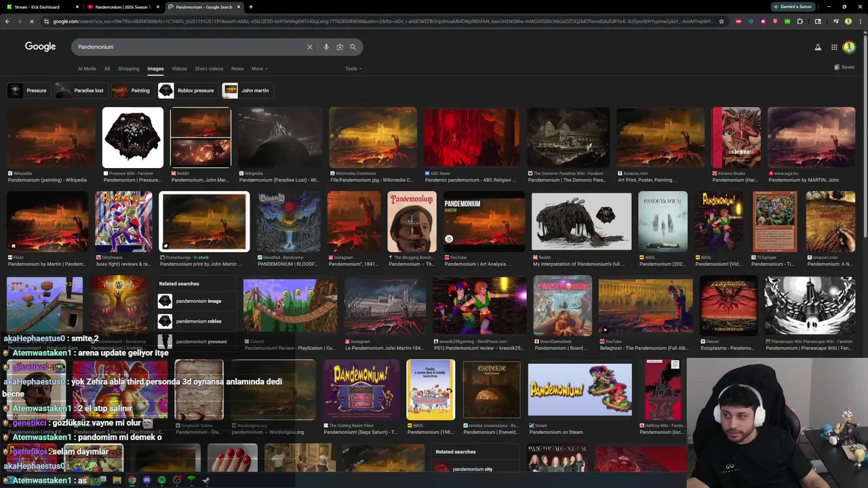The height and width of the screenshot is (488, 868).
Task: Clear the search box with the X icon
Action: point(310,47)
